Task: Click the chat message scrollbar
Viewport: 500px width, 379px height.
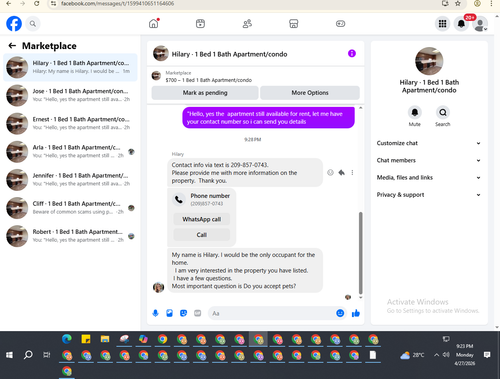Action: pyautogui.click(x=360, y=253)
